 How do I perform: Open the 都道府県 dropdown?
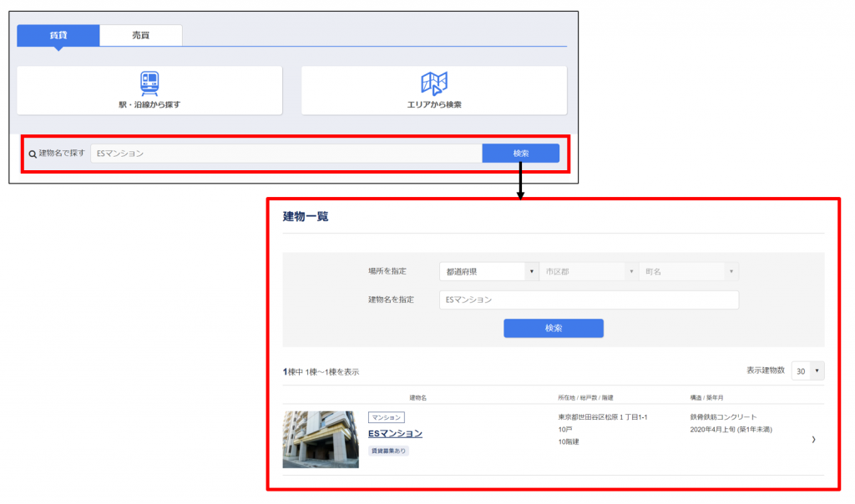coord(488,272)
